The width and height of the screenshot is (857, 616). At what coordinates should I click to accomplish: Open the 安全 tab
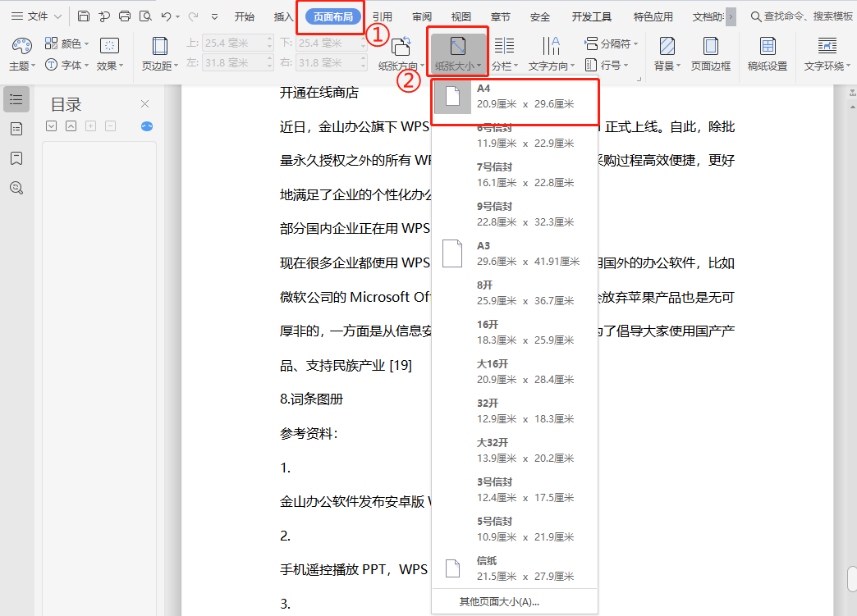(x=539, y=17)
